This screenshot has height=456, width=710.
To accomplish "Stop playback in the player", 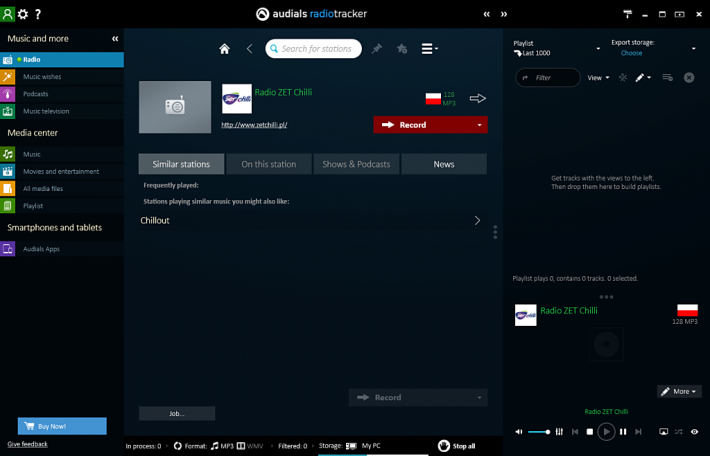I will (590, 432).
